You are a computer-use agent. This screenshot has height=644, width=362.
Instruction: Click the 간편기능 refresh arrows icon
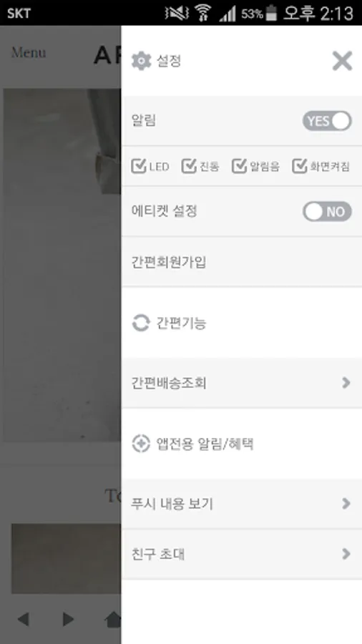141,323
